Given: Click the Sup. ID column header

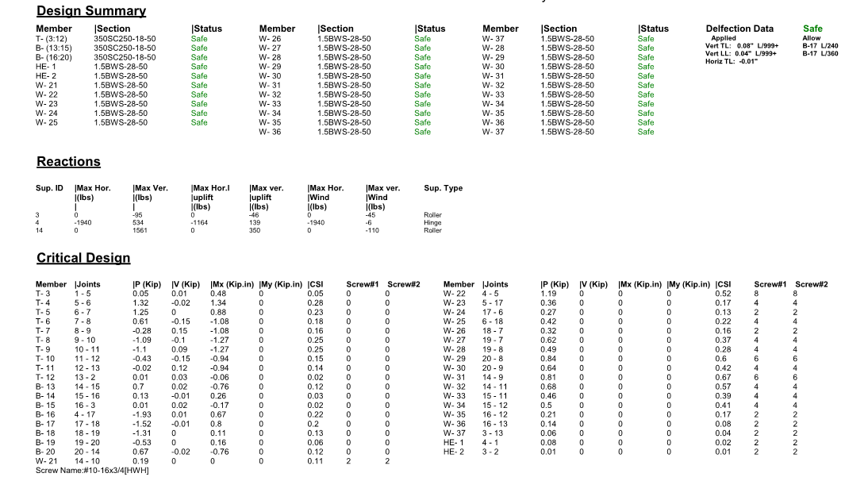Looking at the screenshot, I should click(49, 188).
